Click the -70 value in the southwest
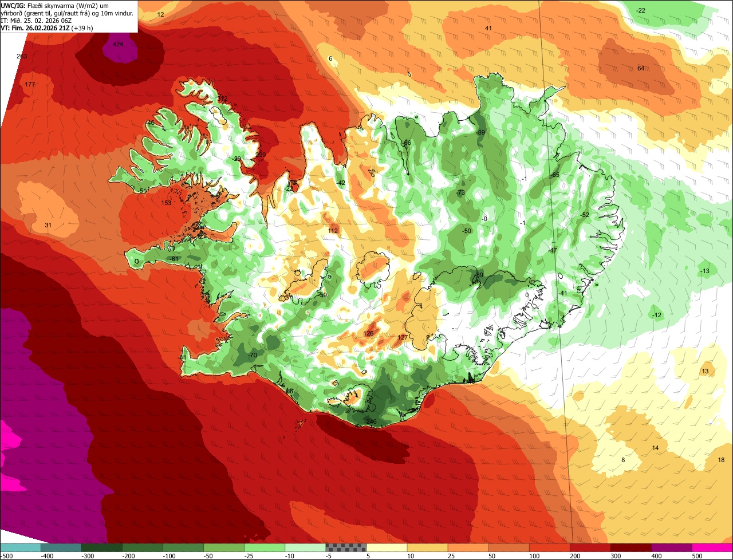The width and height of the screenshot is (733, 560). [251, 355]
